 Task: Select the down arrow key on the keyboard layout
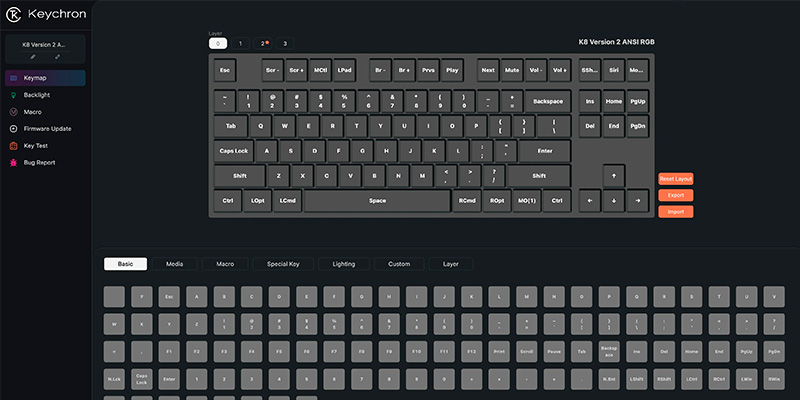coord(614,201)
